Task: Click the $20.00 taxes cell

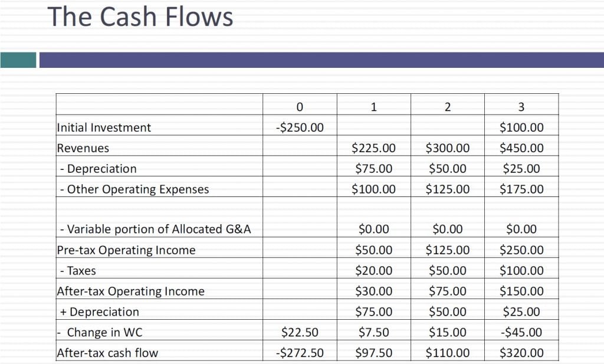Action: [x=373, y=271]
